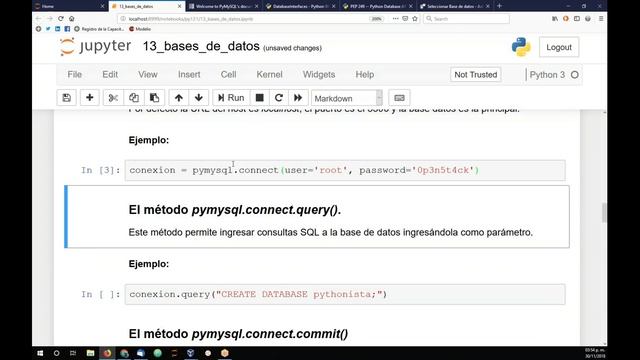Open the 'Registro de la Capacit...' bookmark

(x=99, y=29)
